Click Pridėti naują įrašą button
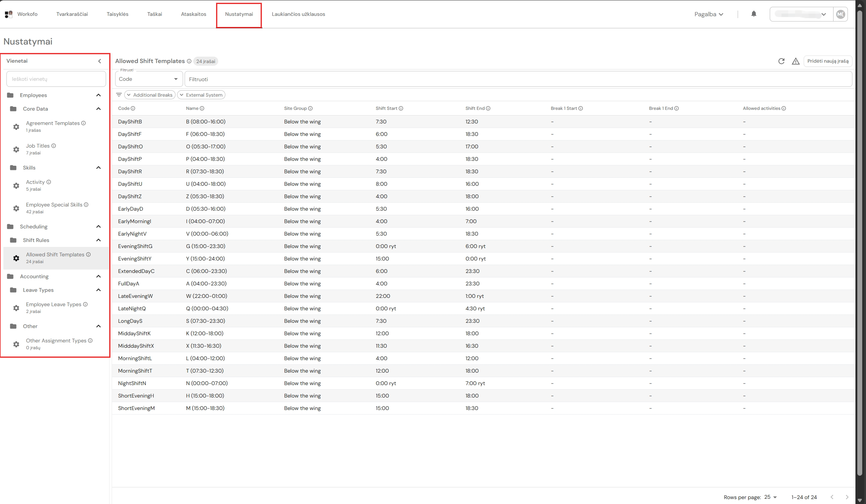Viewport: 866px width, 504px height. tap(828, 61)
